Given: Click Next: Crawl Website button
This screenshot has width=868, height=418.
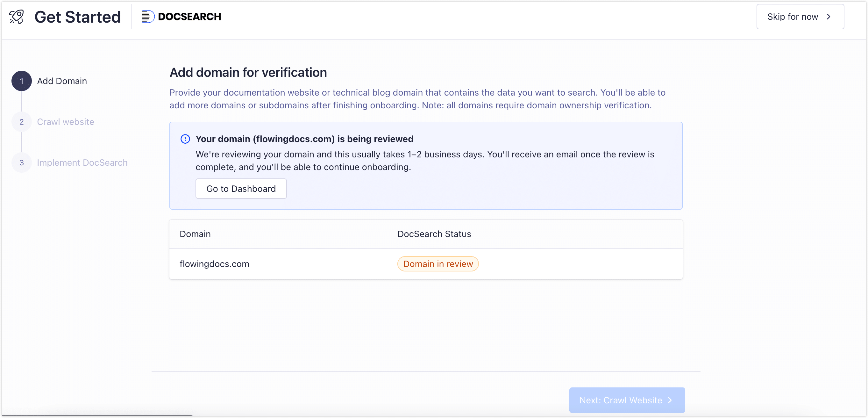Looking at the screenshot, I should [x=627, y=400].
